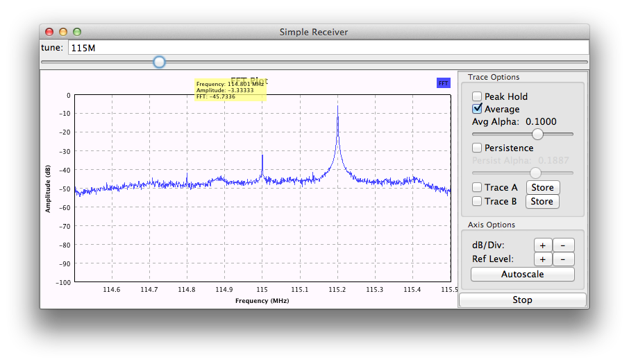Minimize the Simple Receiver window
The width and height of the screenshot is (629, 364).
pyautogui.click(x=63, y=32)
